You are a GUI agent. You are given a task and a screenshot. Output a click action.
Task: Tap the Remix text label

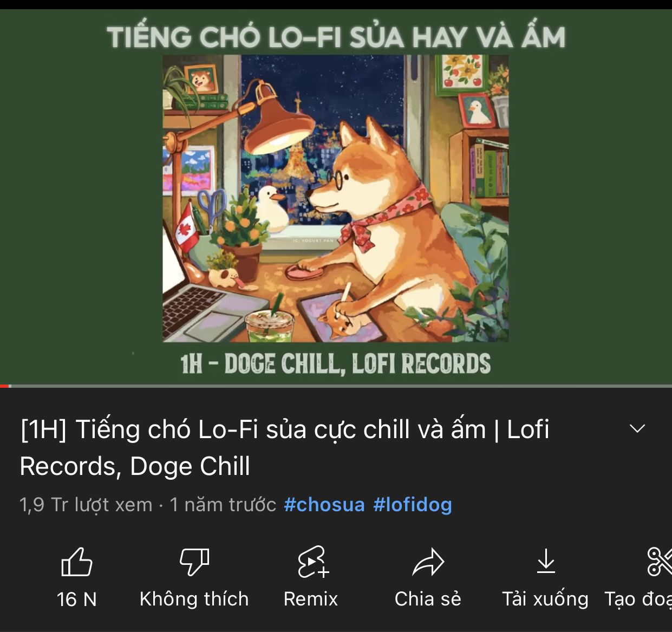tap(311, 599)
